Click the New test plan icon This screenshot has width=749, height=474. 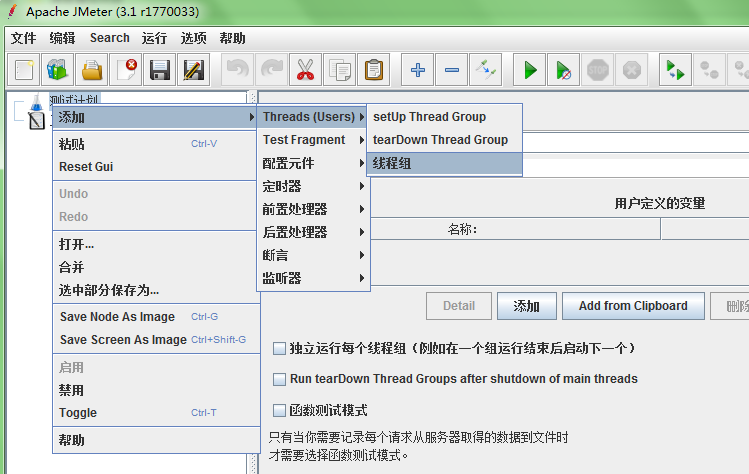pyautogui.click(x=24, y=70)
